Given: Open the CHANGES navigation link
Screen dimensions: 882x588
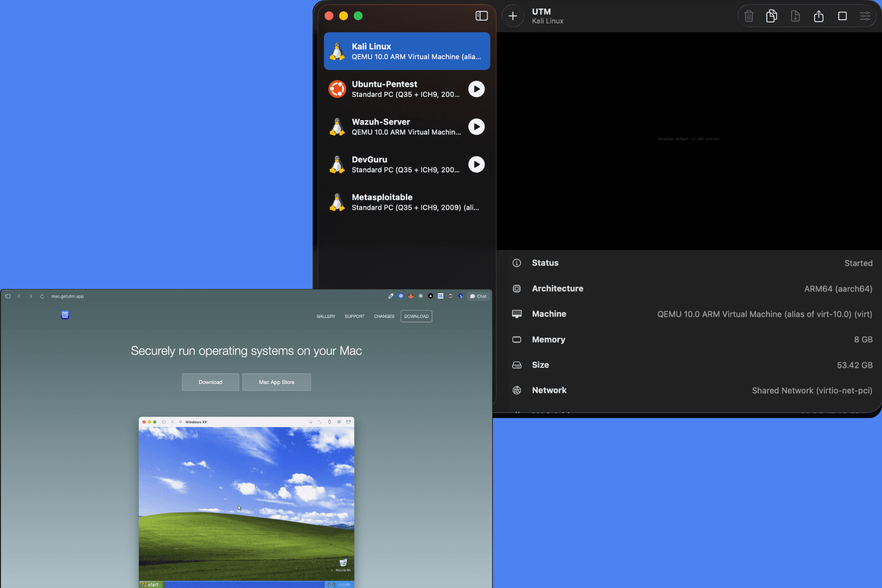Looking at the screenshot, I should (x=384, y=317).
